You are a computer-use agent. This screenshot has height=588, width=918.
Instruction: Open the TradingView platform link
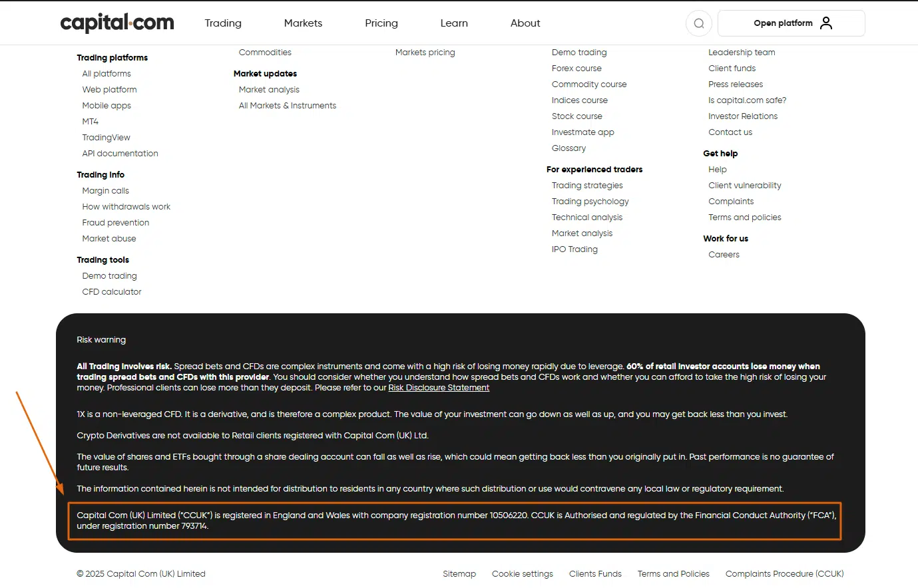click(x=106, y=138)
